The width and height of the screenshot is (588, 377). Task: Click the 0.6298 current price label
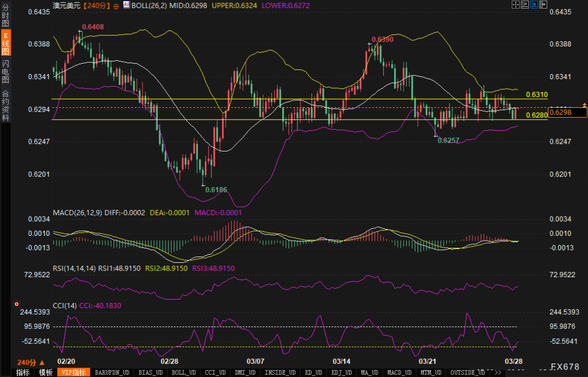click(567, 113)
